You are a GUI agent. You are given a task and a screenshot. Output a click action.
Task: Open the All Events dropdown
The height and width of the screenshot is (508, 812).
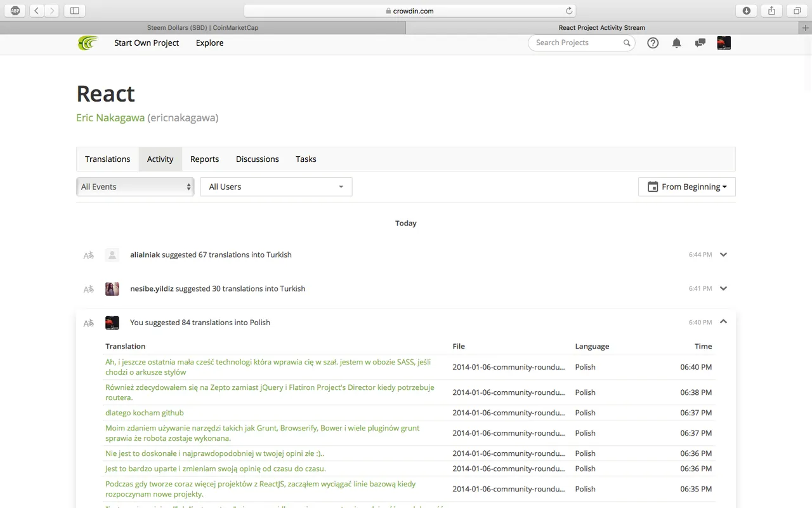pyautogui.click(x=135, y=187)
